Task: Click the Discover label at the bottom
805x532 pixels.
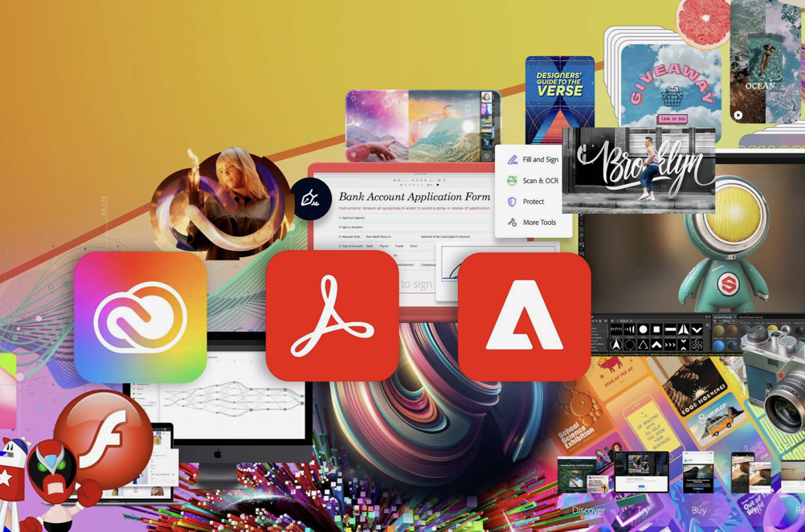Action: pyautogui.click(x=588, y=510)
